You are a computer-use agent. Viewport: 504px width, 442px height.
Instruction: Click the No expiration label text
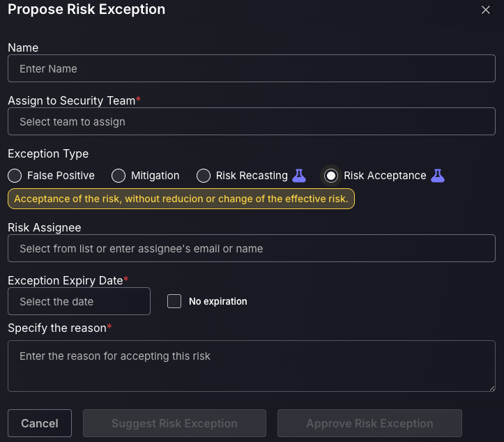tap(218, 301)
